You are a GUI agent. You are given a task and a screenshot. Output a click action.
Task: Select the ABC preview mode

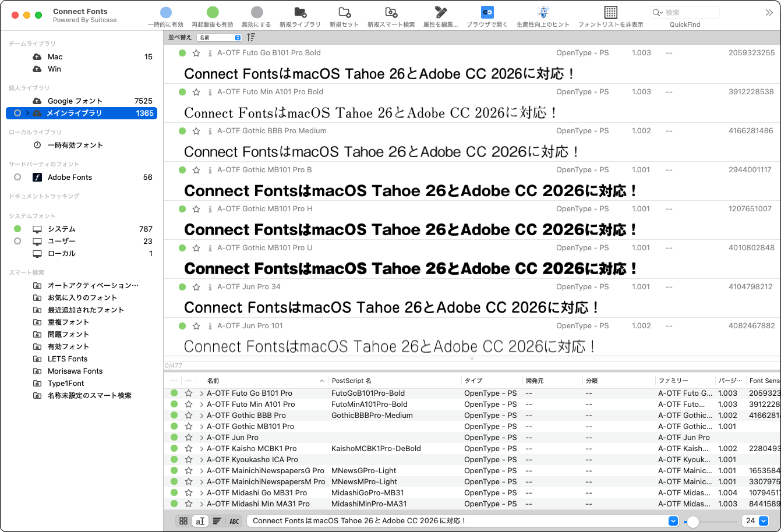(x=234, y=521)
